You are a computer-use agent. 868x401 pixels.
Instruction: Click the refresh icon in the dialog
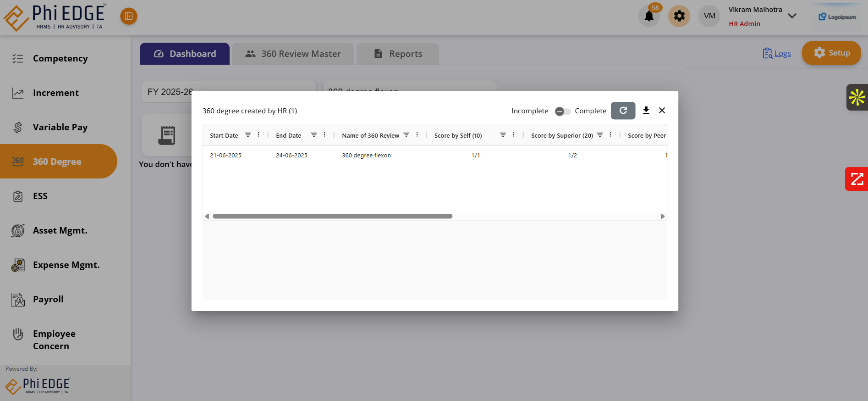point(623,111)
